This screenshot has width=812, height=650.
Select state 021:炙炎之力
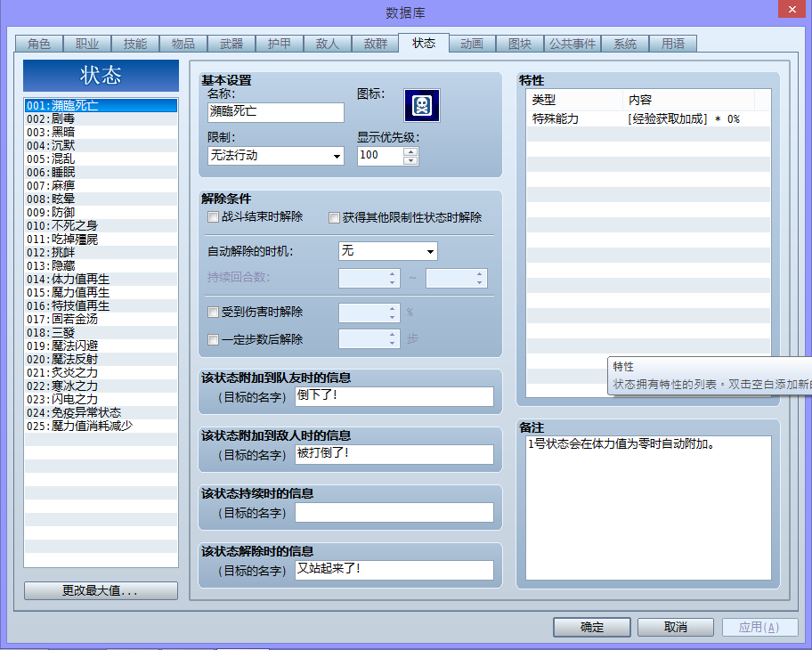pyautogui.click(x=101, y=373)
